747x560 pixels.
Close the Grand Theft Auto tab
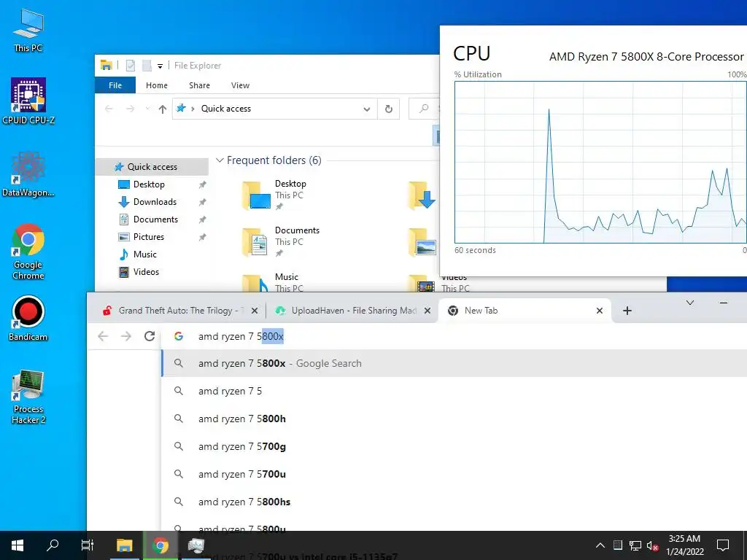[255, 311]
